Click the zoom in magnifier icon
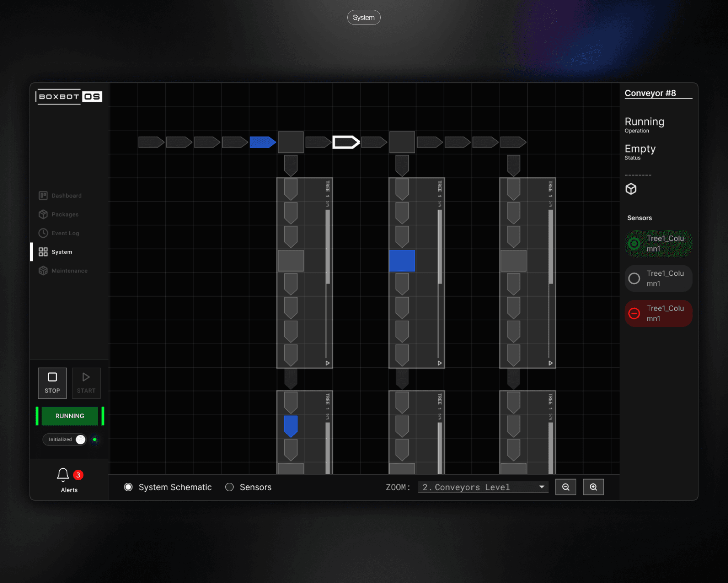Screen dimensions: 728x583 [593, 487]
